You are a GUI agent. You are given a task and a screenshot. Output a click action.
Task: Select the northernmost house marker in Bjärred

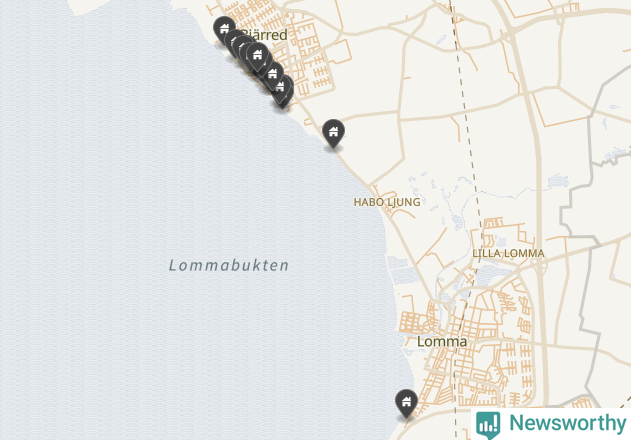pyautogui.click(x=224, y=29)
